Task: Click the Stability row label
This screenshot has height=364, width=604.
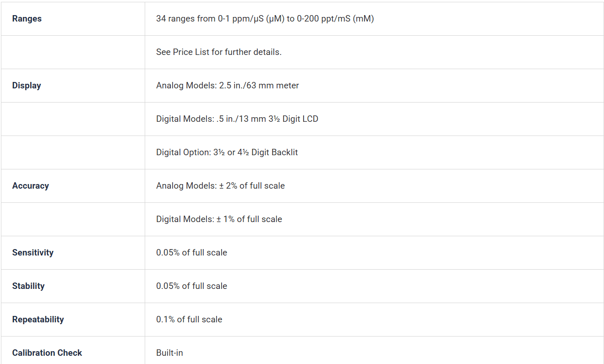Action: (28, 286)
